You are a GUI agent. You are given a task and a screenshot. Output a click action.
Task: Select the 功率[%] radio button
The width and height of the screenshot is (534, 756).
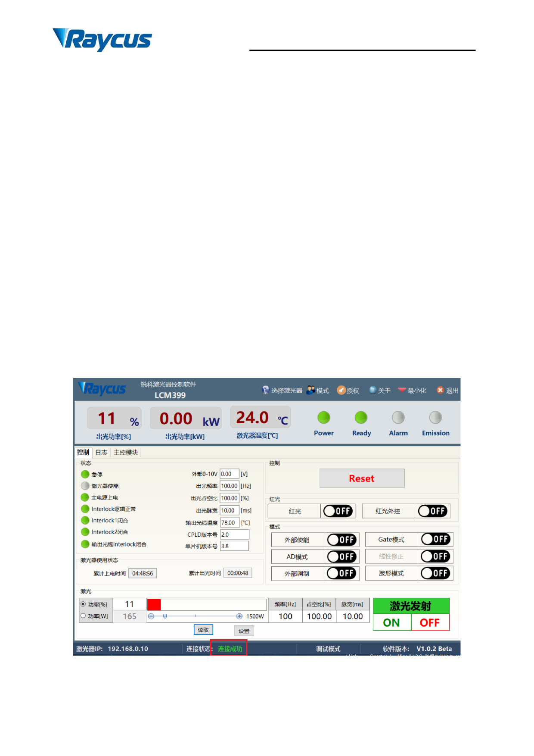[x=83, y=604]
